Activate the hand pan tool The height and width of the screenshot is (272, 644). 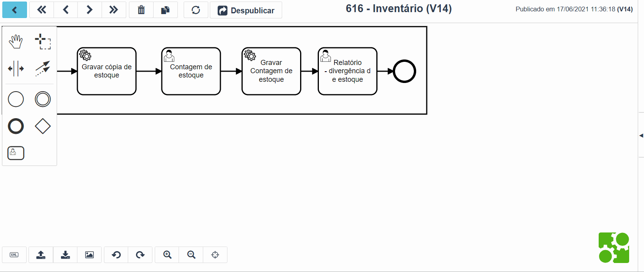(x=16, y=41)
